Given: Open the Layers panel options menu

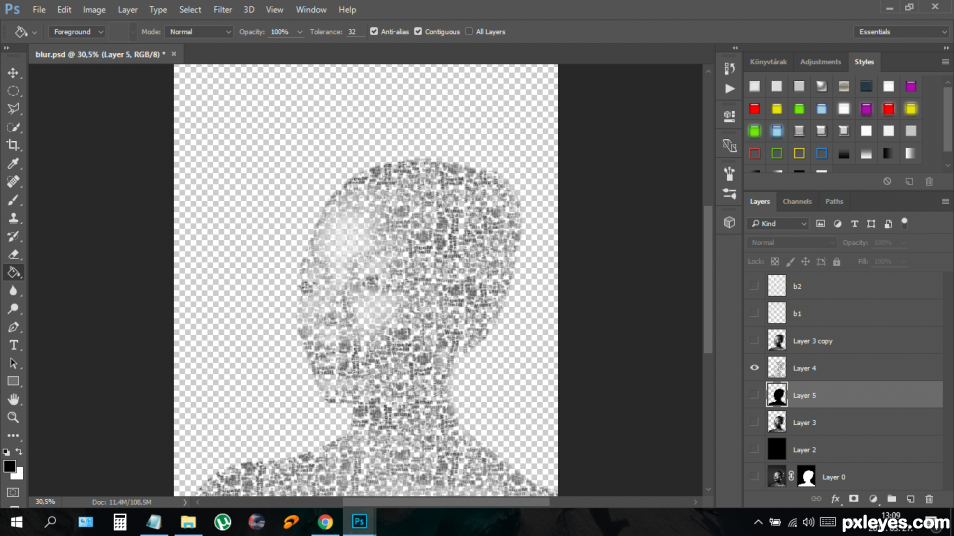Looking at the screenshot, I should 945,201.
